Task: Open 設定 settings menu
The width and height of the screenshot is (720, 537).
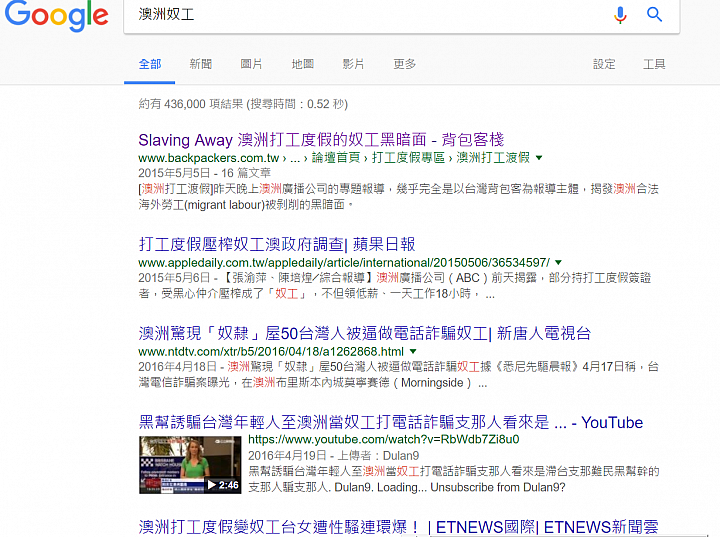Action: pos(604,64)
